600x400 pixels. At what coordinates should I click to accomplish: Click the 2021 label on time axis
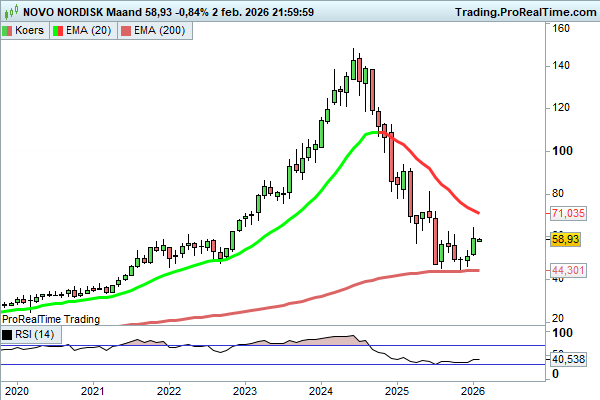click(x=93, y=391)
